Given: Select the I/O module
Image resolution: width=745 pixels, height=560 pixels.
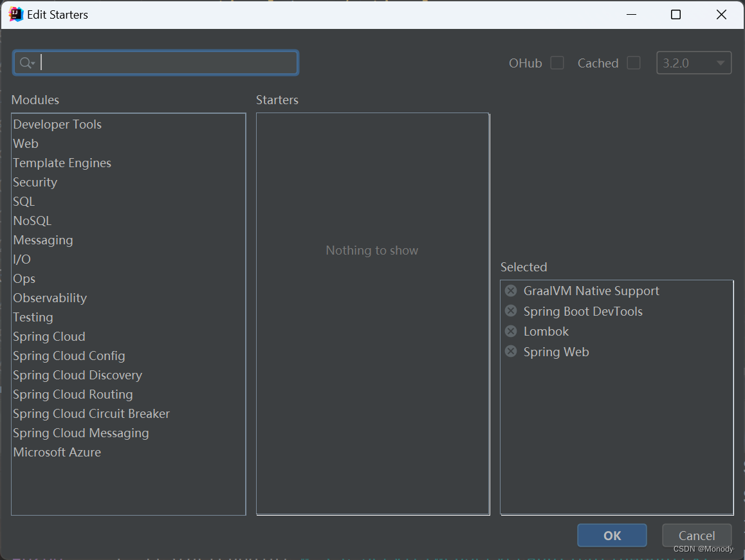Looking at the screenshot, I should (x=128, y=259).
